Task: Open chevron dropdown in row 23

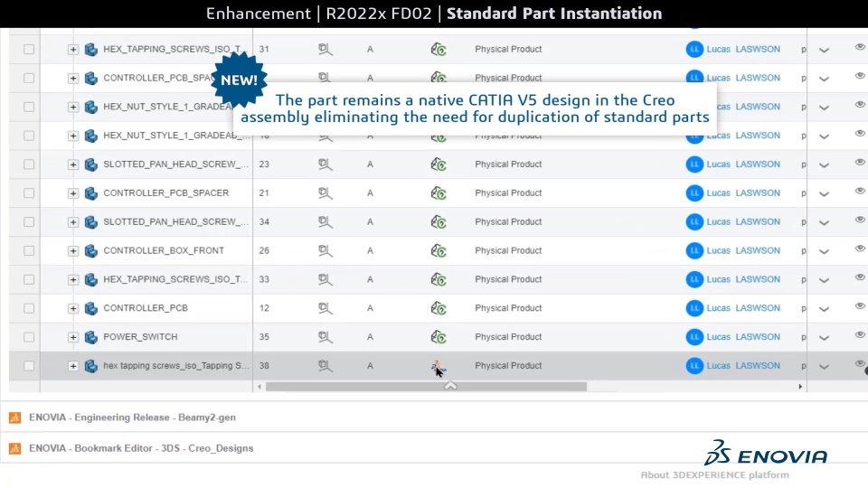Action: tap(824, 165)
